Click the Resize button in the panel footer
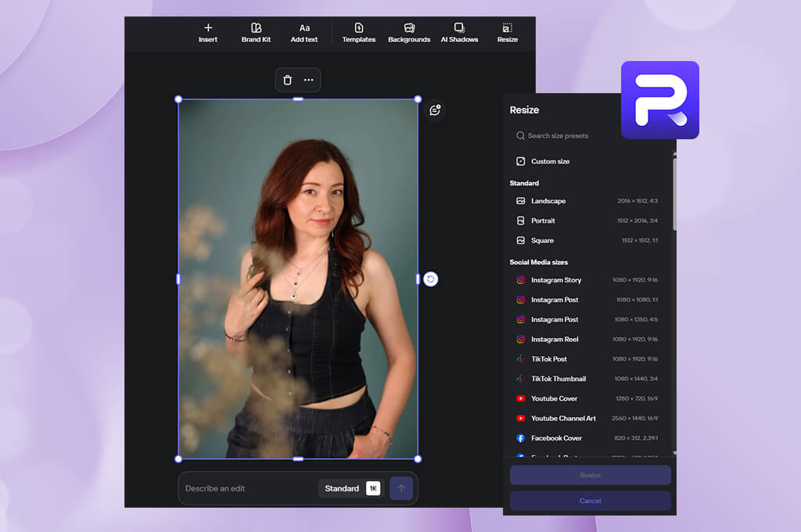The width and height of the screenshot is (801, 532). 590,475
